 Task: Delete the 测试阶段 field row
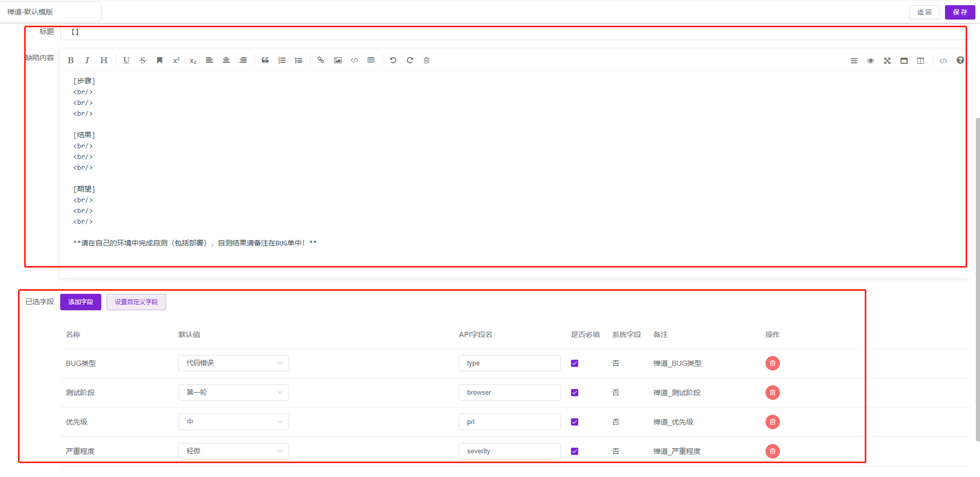[x=773, y=393]
